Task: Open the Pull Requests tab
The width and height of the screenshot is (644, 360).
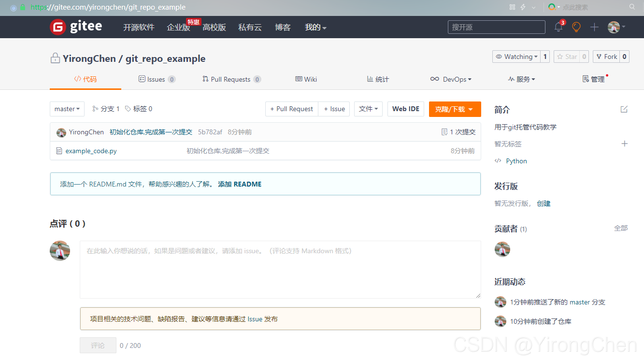Action: [232, 79]
